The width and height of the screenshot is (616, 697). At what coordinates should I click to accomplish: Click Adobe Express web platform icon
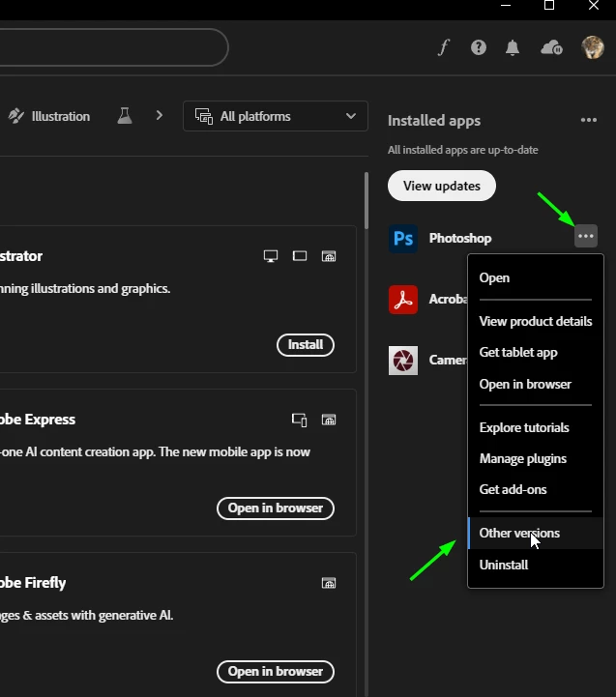tap(329, 420)
